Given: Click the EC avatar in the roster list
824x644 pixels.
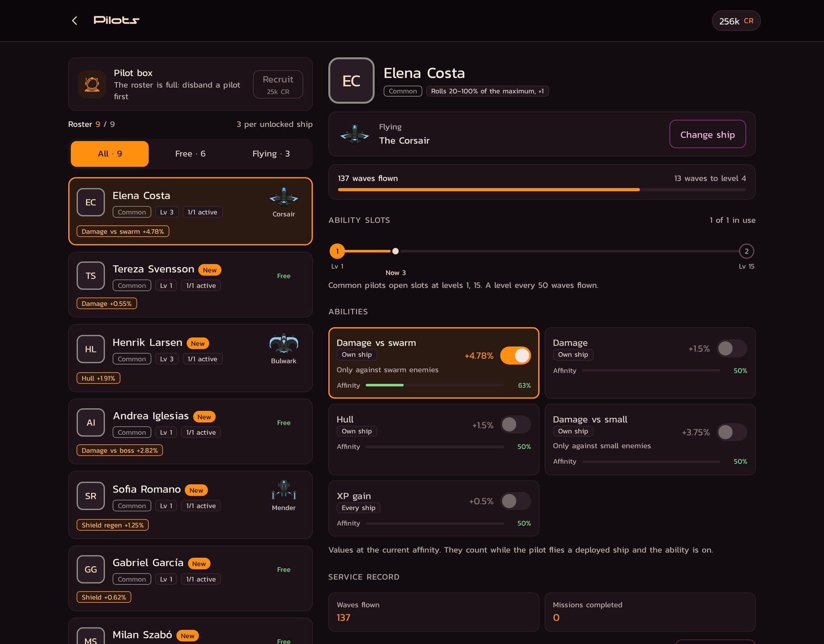Looking at the screenshot, I should click(91, 202).
